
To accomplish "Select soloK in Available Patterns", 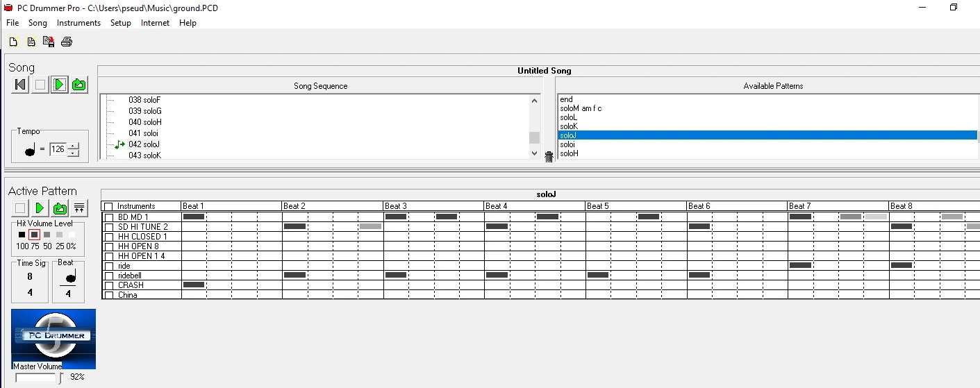I will tap(569, 126).
